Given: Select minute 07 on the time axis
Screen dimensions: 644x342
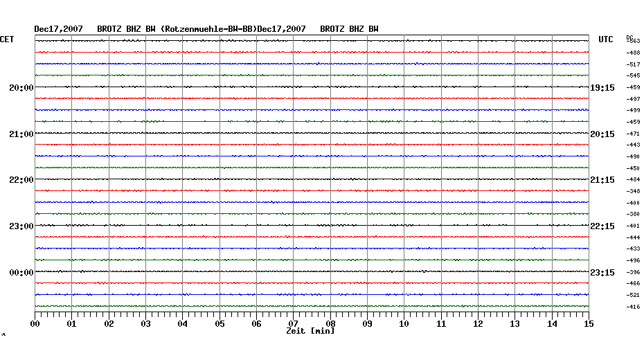Looking at the screenshot, I should [293, 324].
